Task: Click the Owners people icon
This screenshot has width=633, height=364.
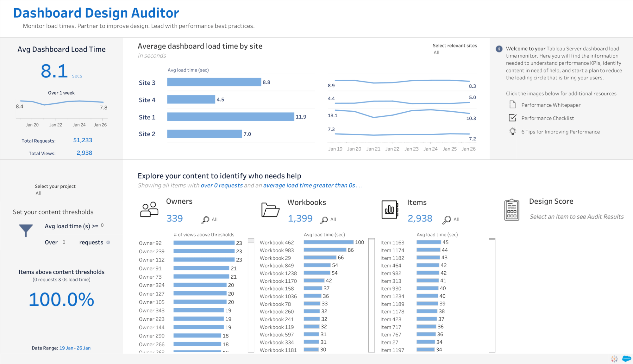Action: (x=149, y=209)
